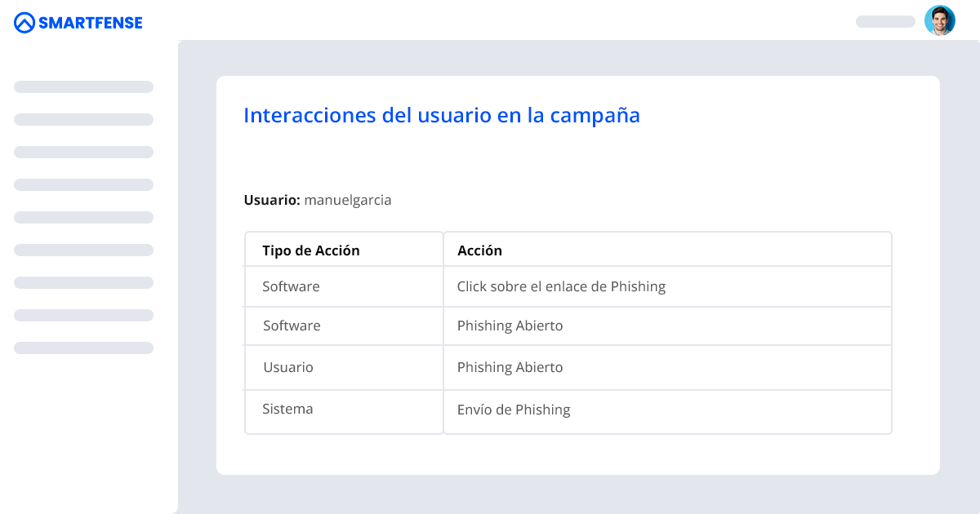Image resolution: width=980 pixels, height=514 pixels.
Task: Click the "Interacciones del usuario en la campaña" heading
Action: click(x=442, y=115)
